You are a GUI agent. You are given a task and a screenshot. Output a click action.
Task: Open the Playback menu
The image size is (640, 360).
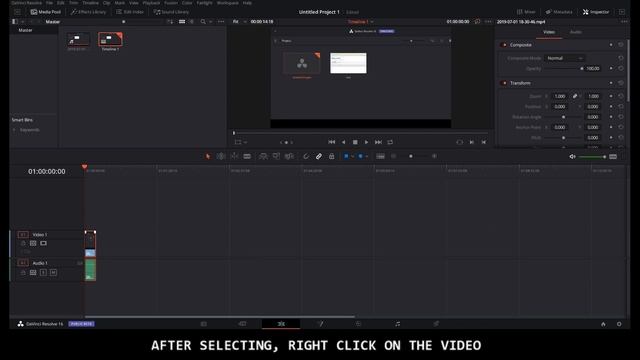(151, 3)
